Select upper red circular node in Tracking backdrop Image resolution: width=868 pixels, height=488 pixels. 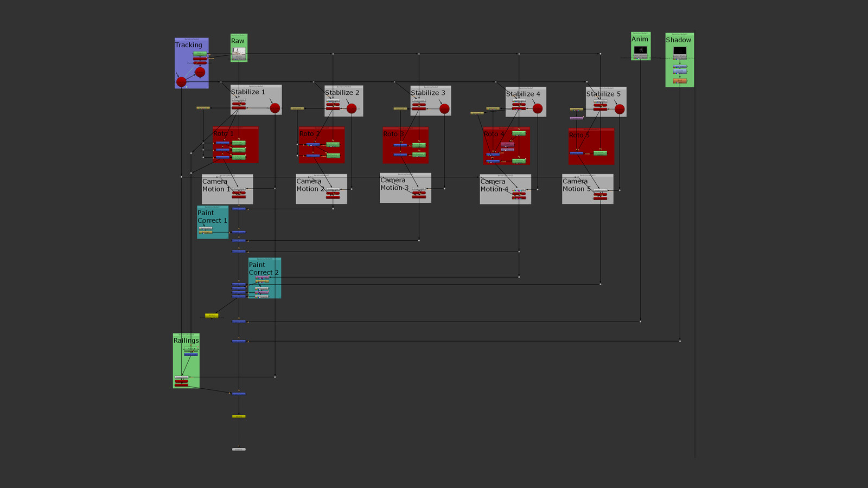tap(200, 72)
